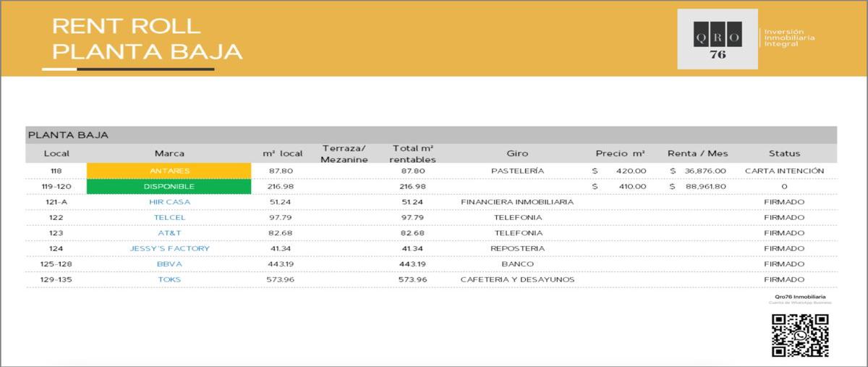The height and width of the screenshot is (367, 868).
Task: Click m² local value 443.19
Action: point(282,264)
